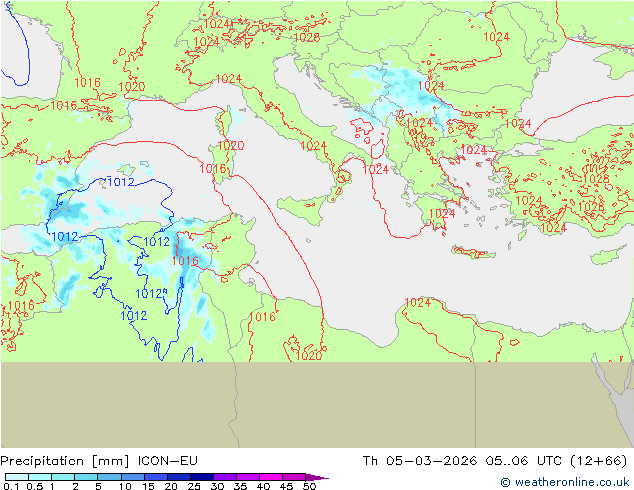Click the 'Precipitation [mm] ICON-EU' title text
Viewport: 634px width, 490px height.
click(99, 461)
